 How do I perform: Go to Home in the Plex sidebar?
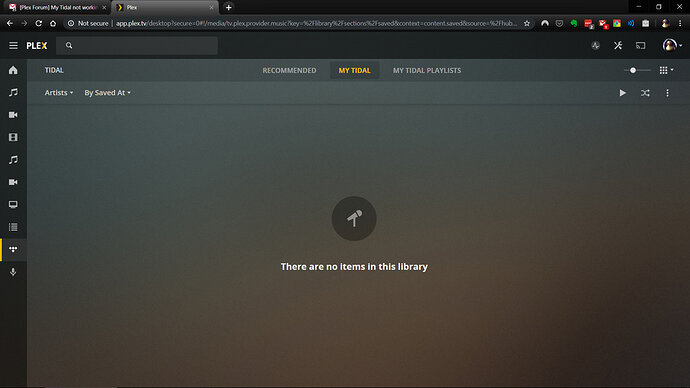pyautogui.click(x=13, y=70)
